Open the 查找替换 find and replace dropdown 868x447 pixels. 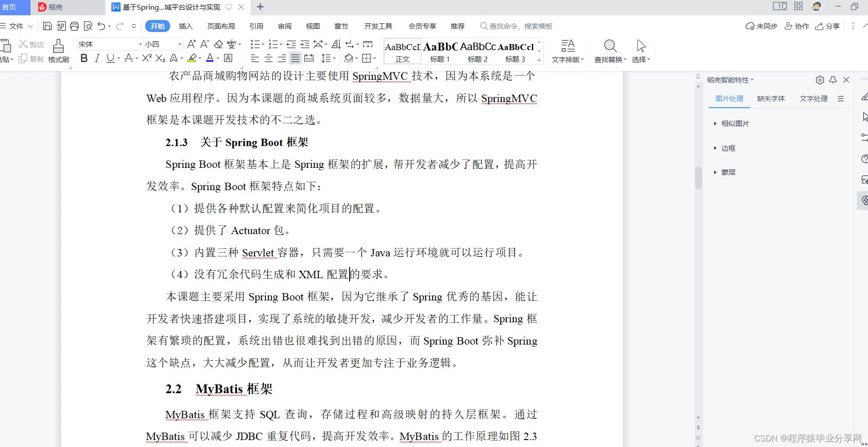coord(610,51)
